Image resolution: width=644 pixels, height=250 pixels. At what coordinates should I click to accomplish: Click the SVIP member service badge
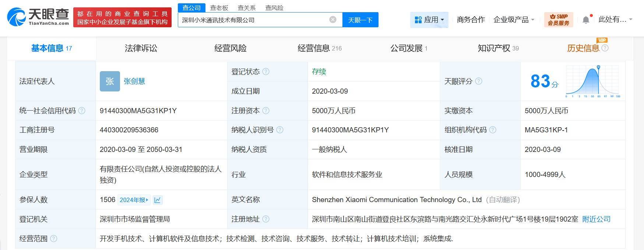(x=559, y=20)
